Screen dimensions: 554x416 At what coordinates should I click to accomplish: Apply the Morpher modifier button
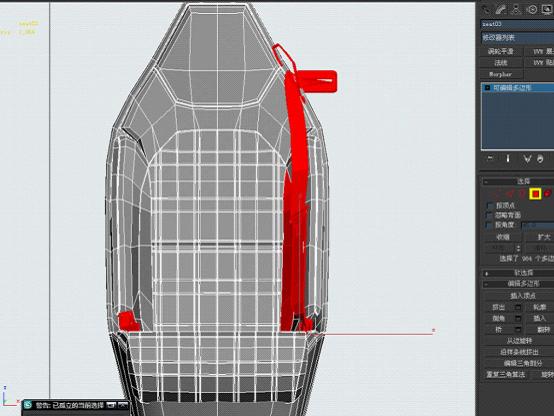(500, 74)
